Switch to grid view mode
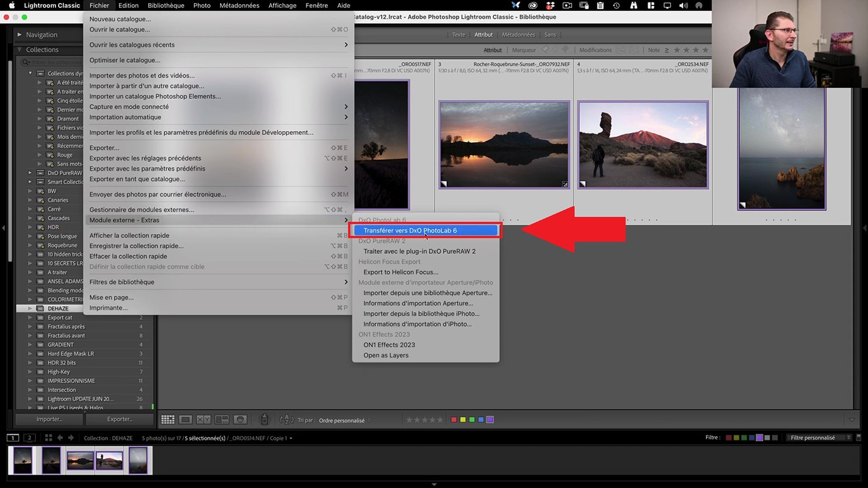 (x=167, y=420)
